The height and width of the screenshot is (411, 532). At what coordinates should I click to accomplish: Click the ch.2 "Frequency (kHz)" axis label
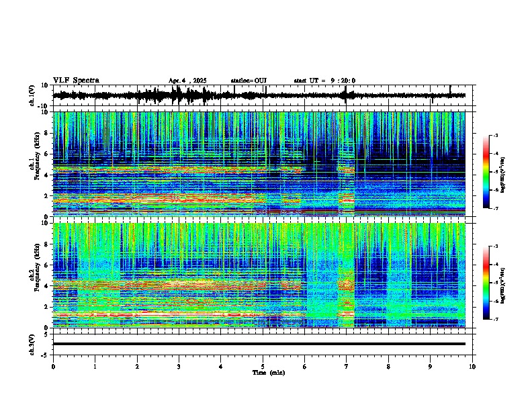point(38,267)
